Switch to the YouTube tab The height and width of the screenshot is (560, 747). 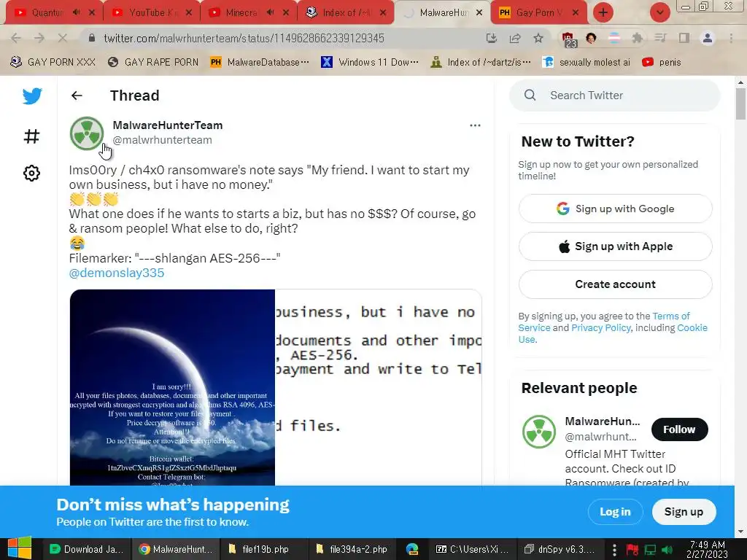tap(152, 12)
